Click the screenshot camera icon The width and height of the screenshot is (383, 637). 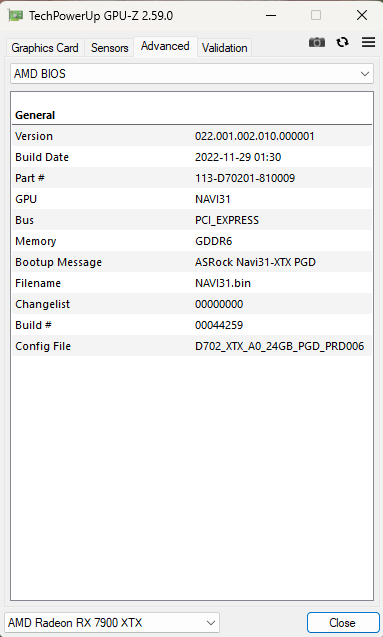(317, 42)
